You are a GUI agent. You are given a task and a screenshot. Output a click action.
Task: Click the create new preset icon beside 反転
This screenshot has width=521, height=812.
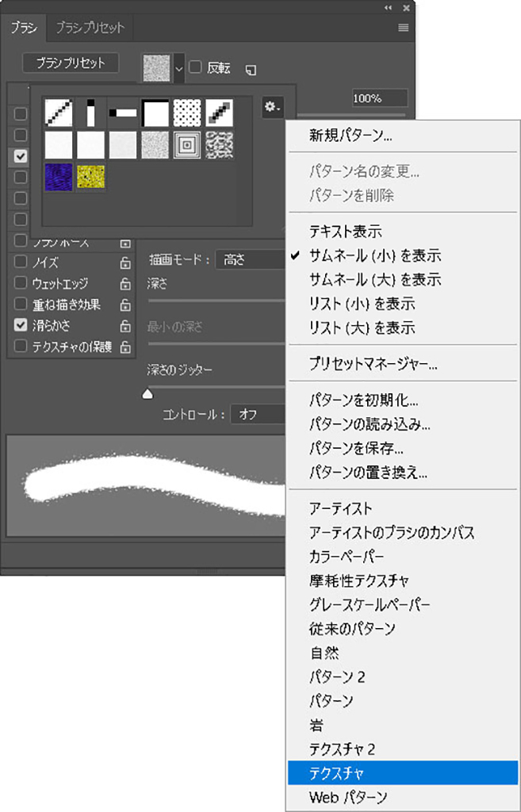click(x=251, y=69)
